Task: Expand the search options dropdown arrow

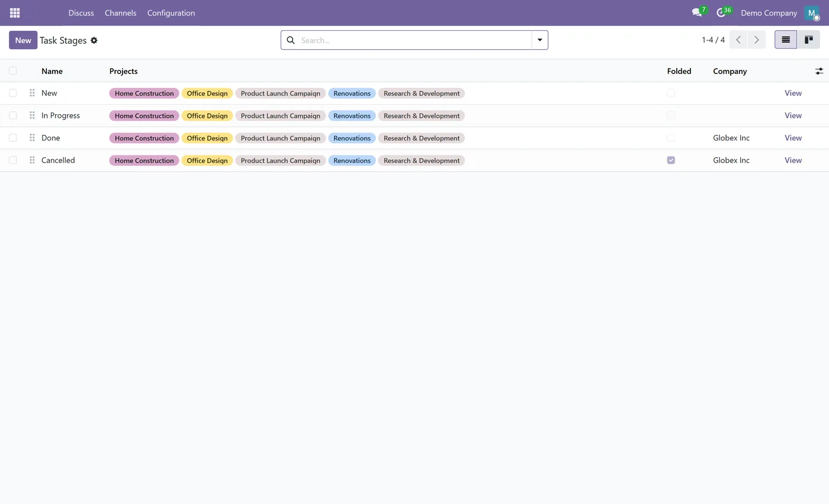Action: tap(540, 40)
